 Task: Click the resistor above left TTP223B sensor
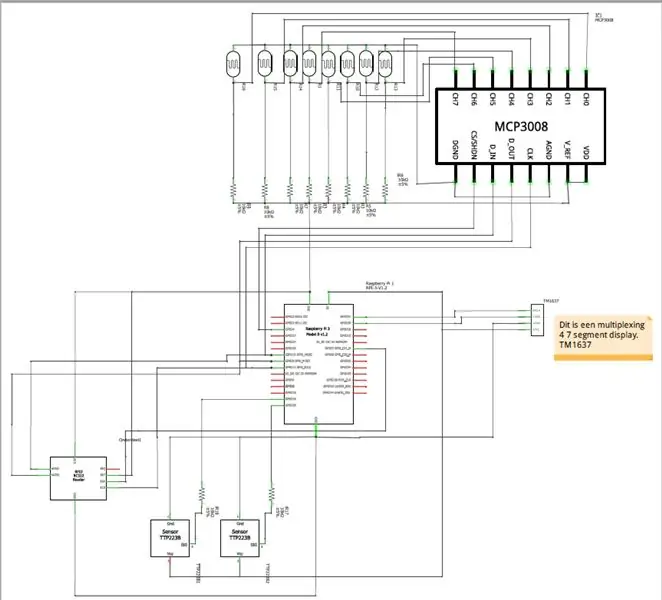pos(201,494)
